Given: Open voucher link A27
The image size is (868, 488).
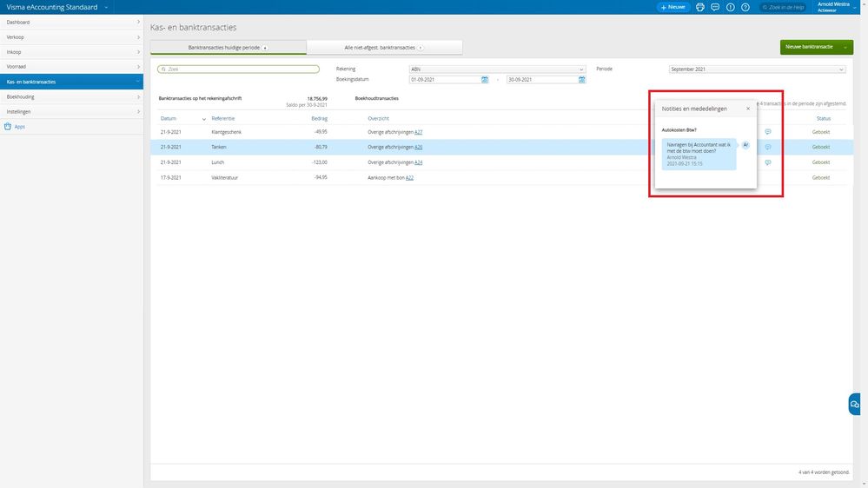Looking at the screenshot, I should click(x=419, y=132).
